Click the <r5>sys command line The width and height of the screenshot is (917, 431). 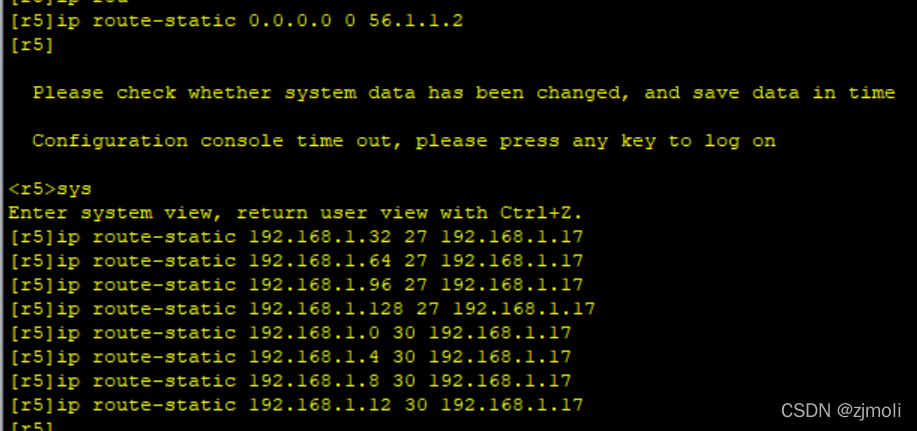pyautogui.click(x=49, y=189)
